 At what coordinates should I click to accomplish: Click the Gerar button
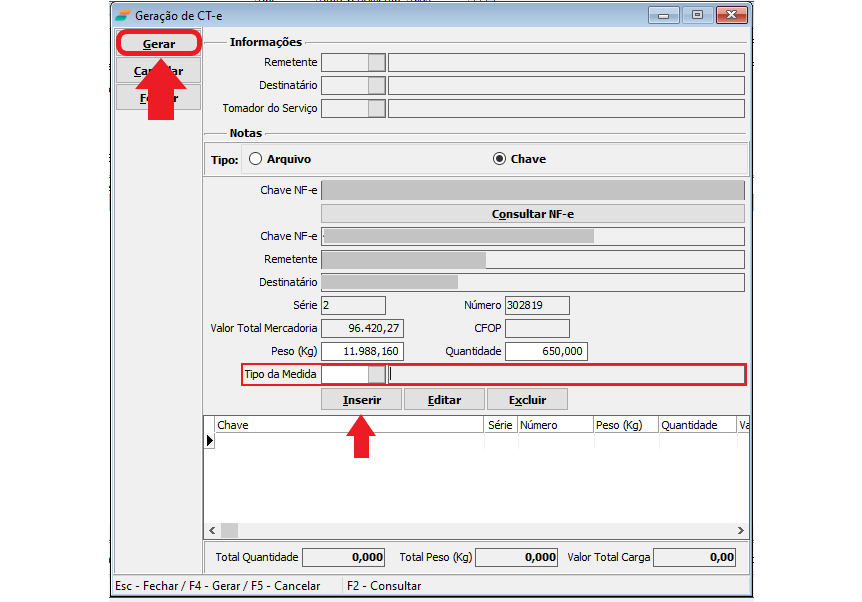[159, 44]
